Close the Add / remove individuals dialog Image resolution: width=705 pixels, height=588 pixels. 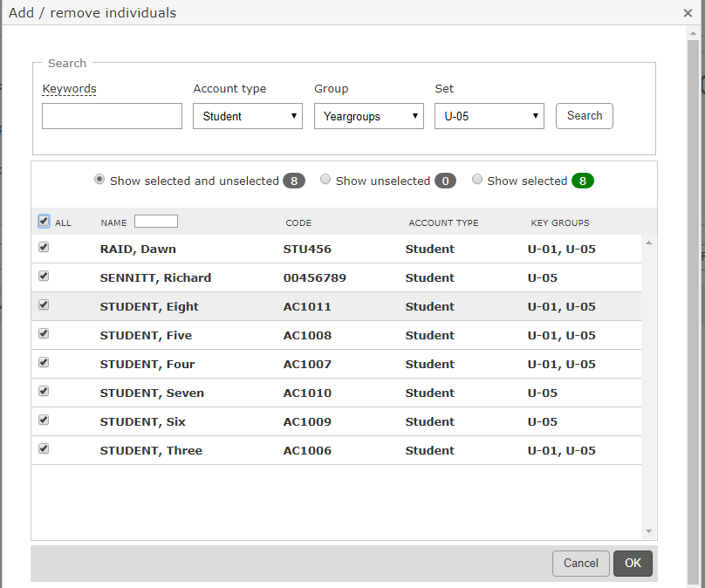(688, 13)
